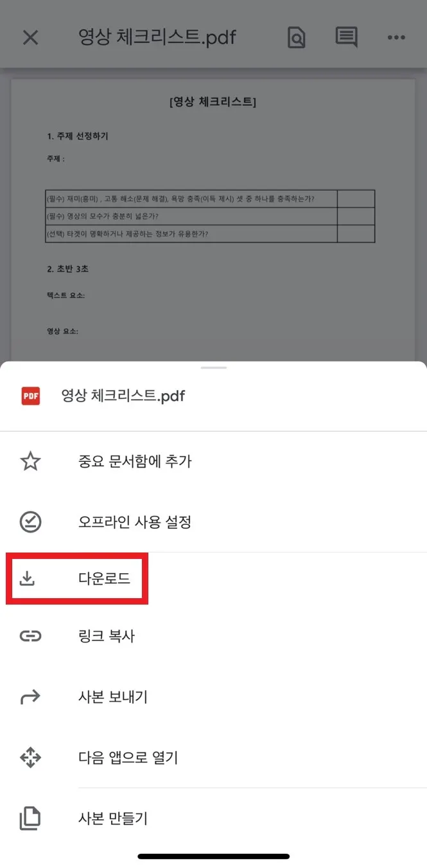This screenshot has width=427, height=868.
Task: Select 링크 복사 option
Action: [213, 636]
